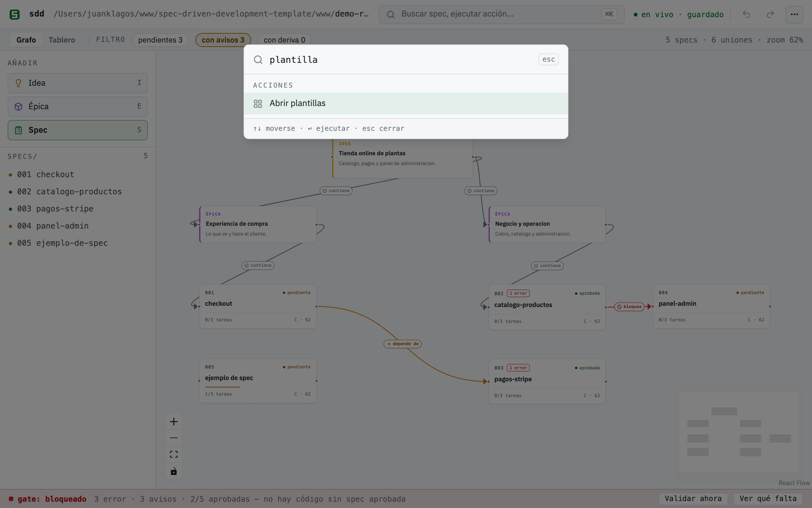
Task: Click 1 error badge on catalogo-productos
Action: coord(518,293)
